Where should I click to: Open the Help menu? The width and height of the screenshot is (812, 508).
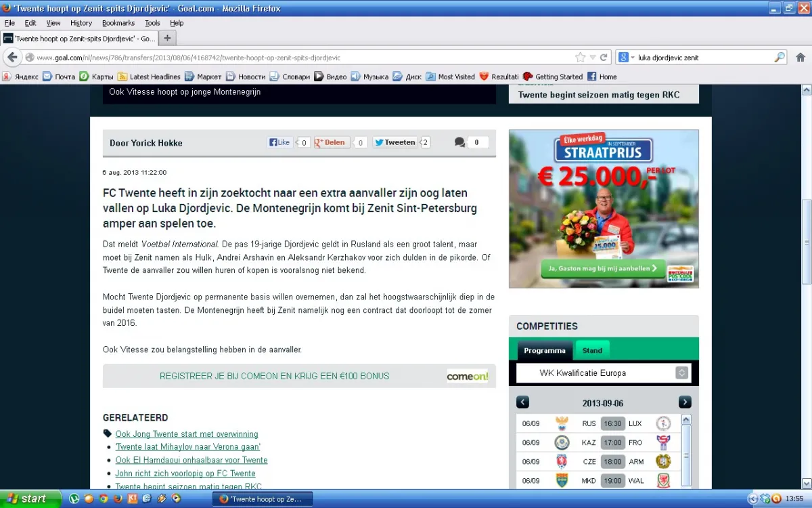[x=177, y=23]
